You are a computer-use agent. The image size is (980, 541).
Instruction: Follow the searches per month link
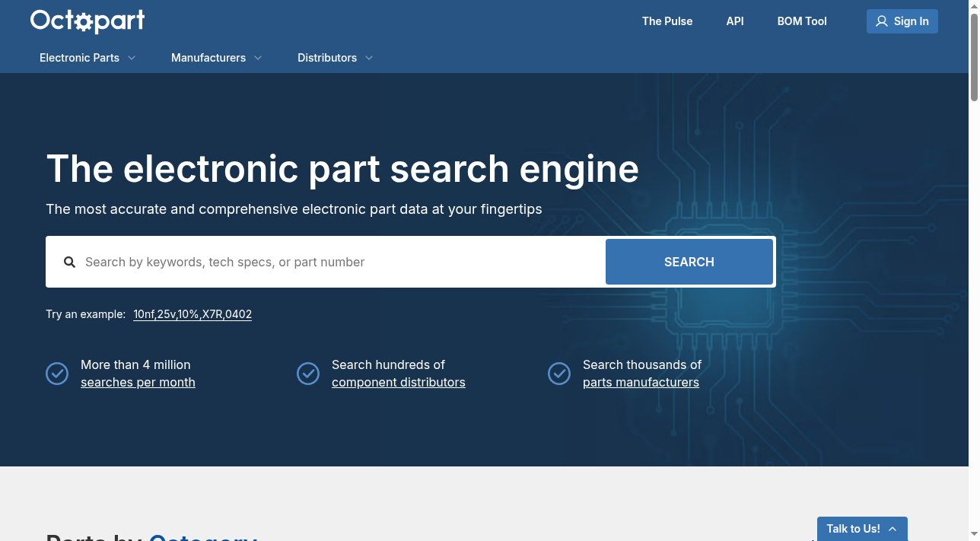coord(138,383)
